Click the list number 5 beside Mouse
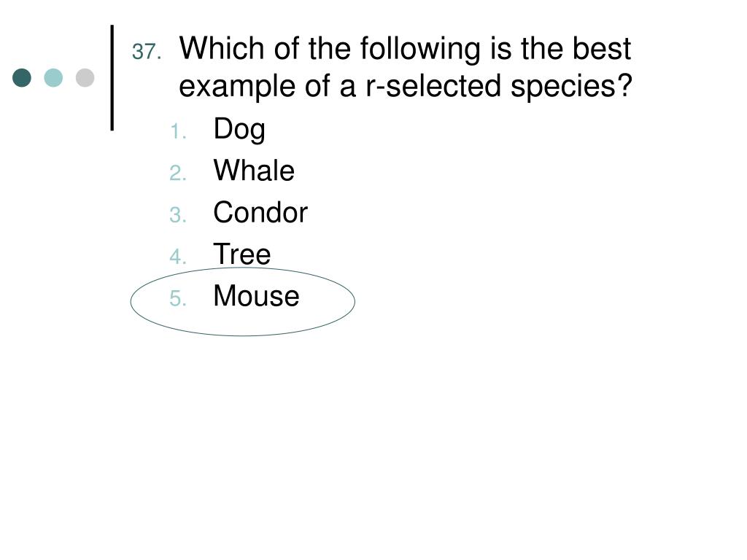 click(x=178, y=298)
